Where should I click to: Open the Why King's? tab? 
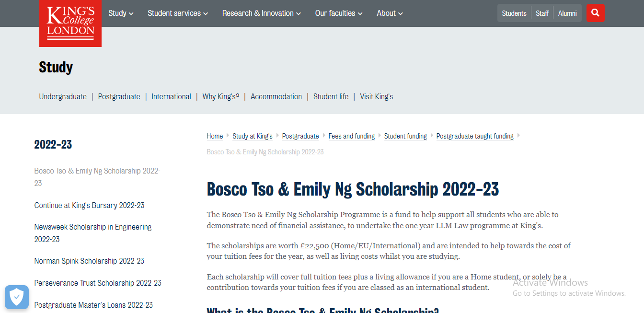point(220,96)
